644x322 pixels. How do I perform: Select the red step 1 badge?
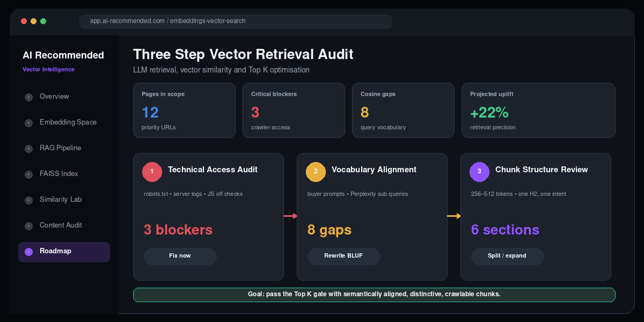[x=152, y=172]
